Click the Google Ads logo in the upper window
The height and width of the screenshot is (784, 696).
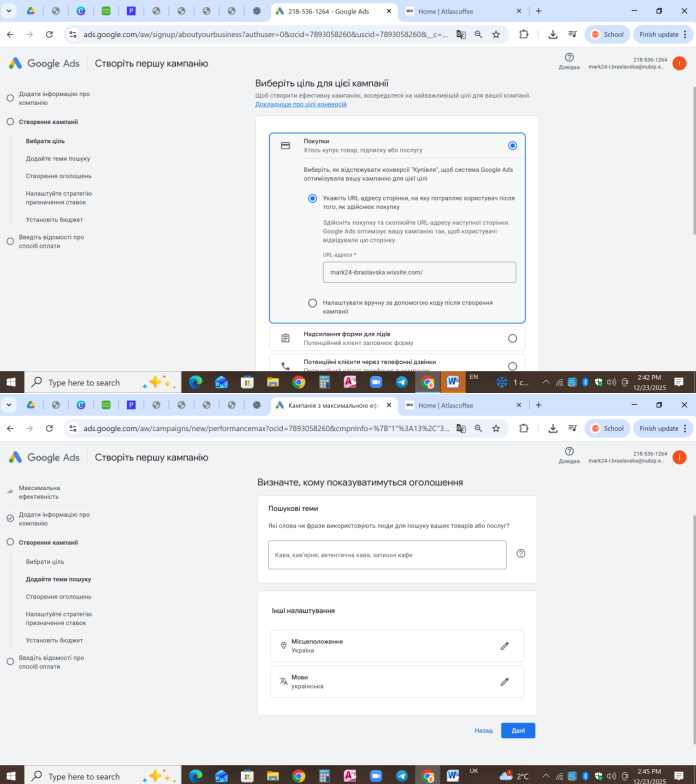44,64
